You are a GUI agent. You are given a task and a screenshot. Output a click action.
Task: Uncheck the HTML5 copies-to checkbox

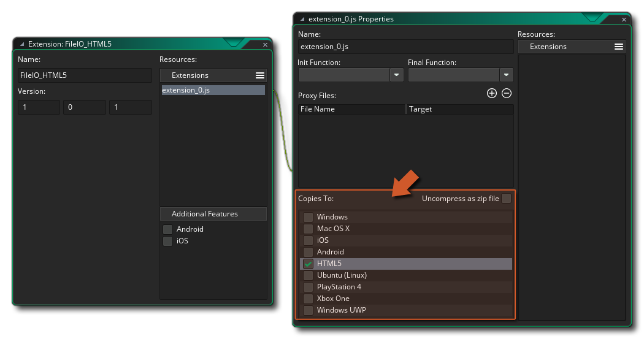(308, 264)
